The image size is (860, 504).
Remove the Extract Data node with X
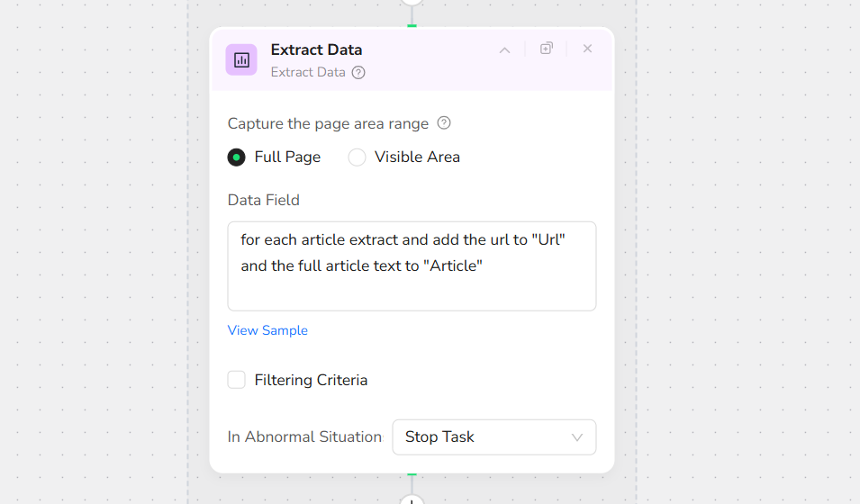(x=587, y=49)
